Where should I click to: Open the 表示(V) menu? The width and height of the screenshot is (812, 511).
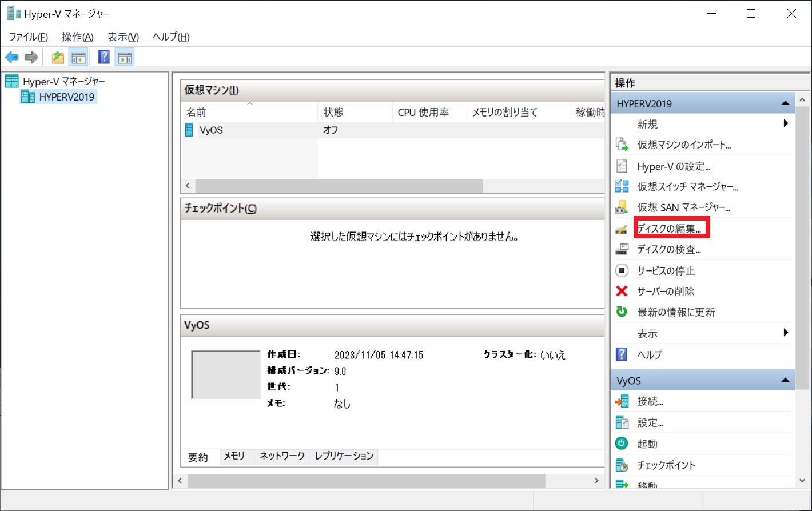click(123, 37)
